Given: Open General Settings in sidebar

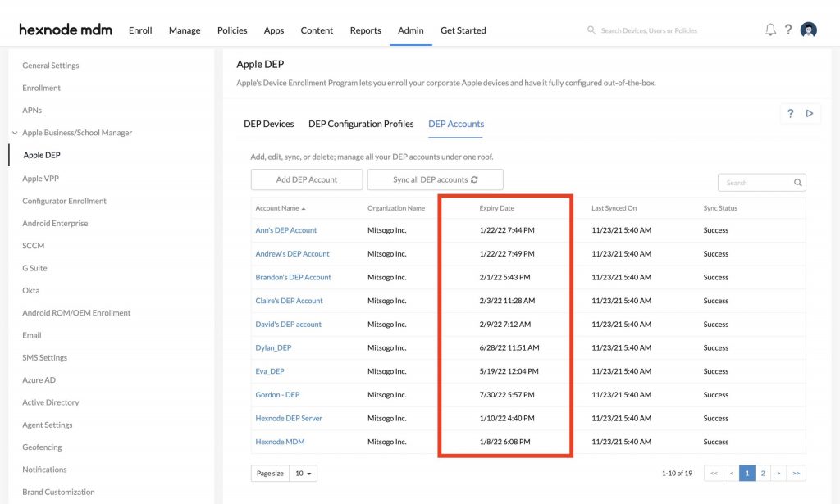Looking at the screenshot, I should [x=50, y=66].
